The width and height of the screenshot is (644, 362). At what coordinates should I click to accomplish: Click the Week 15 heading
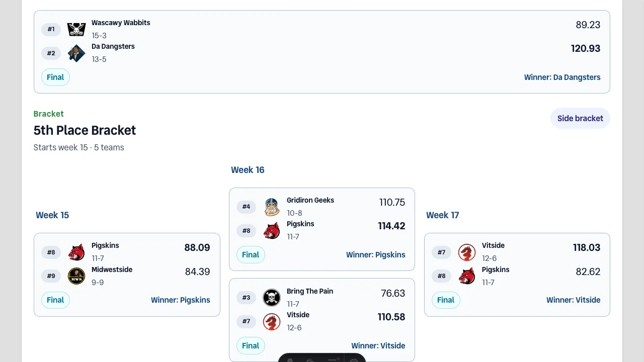tap(52, 215)
